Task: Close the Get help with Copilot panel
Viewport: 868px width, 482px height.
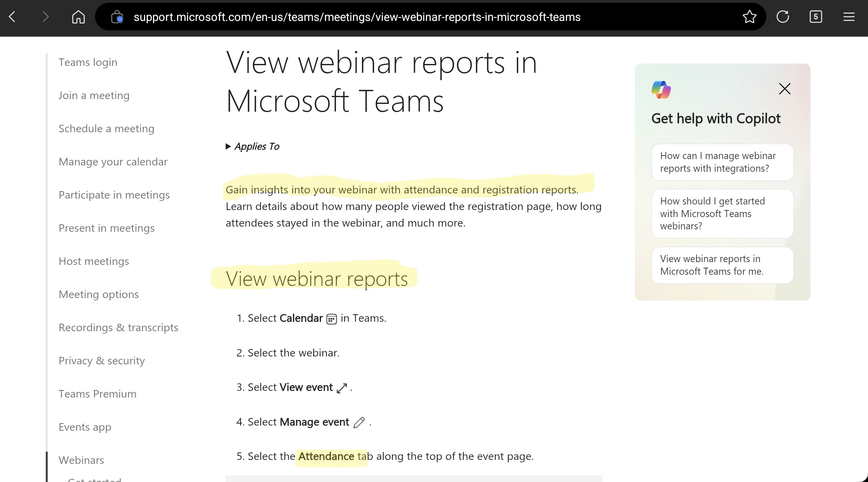Action: pos(785,89)
